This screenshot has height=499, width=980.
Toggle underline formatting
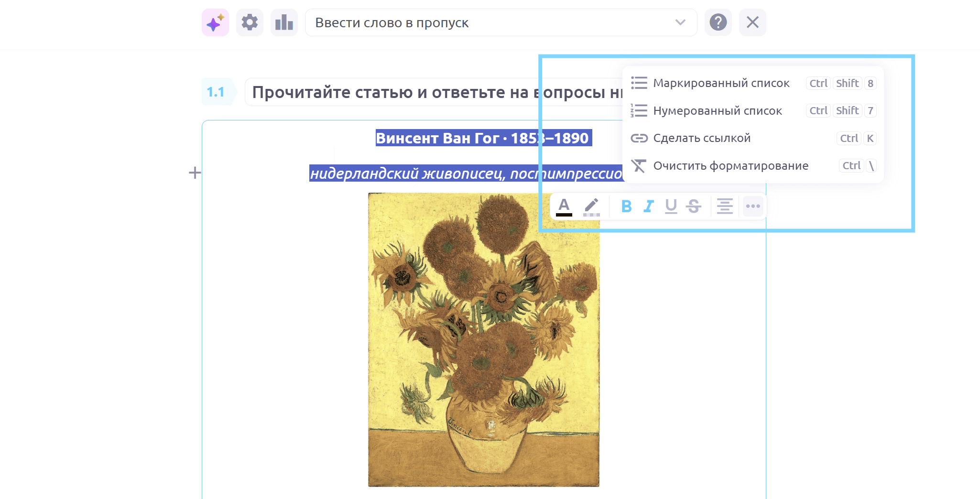pyautogui.click(x=671, y=206)
